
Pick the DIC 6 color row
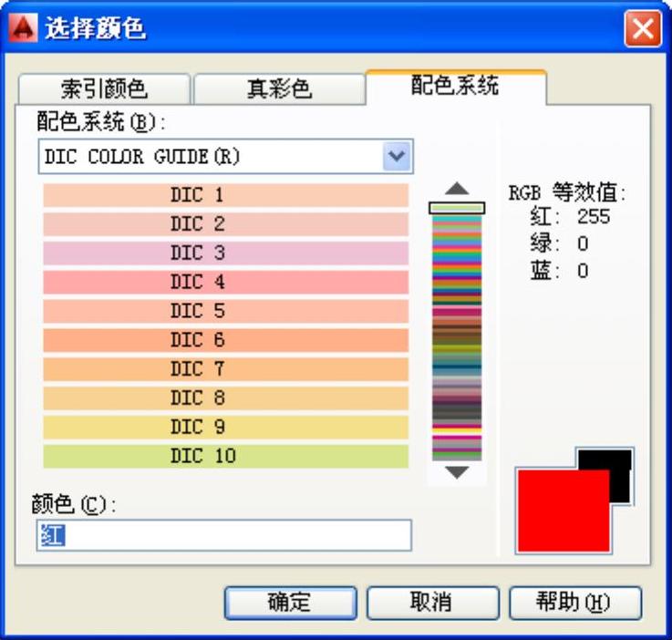(x=226, y=340)
